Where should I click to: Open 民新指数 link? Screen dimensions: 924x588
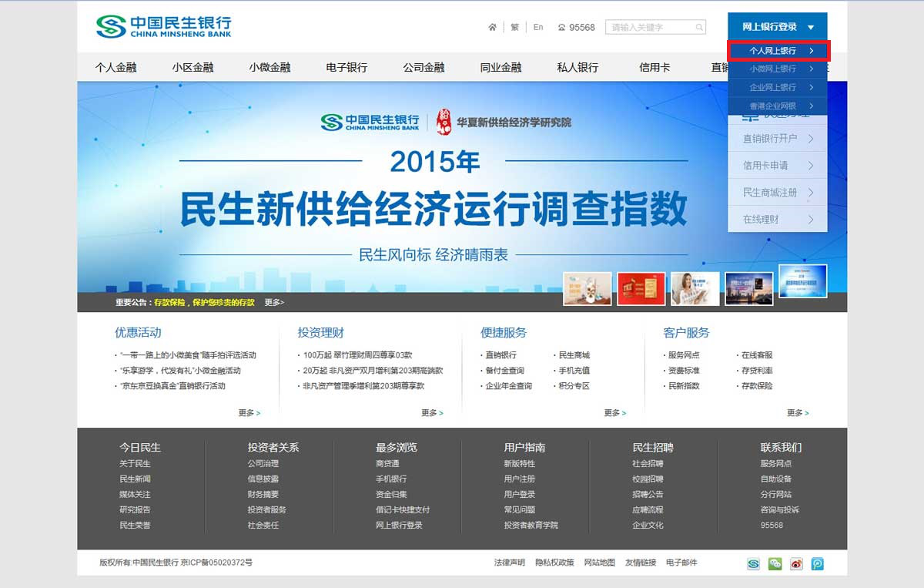click(684, 386)
